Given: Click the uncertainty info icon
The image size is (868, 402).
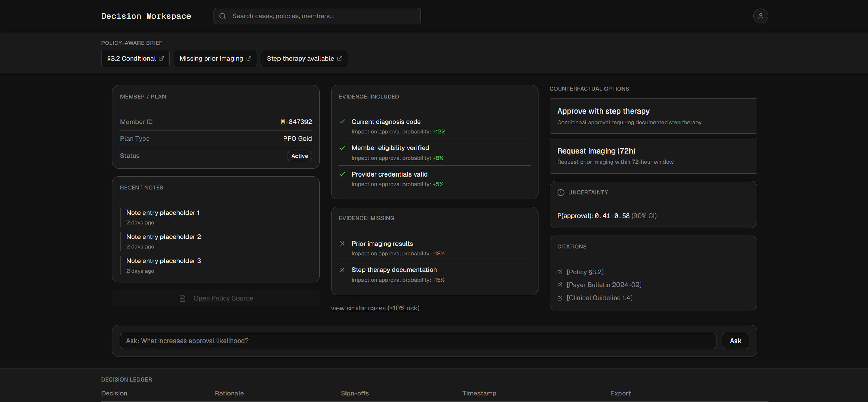Looking at the screenshot, I should (x=560, y=192).
